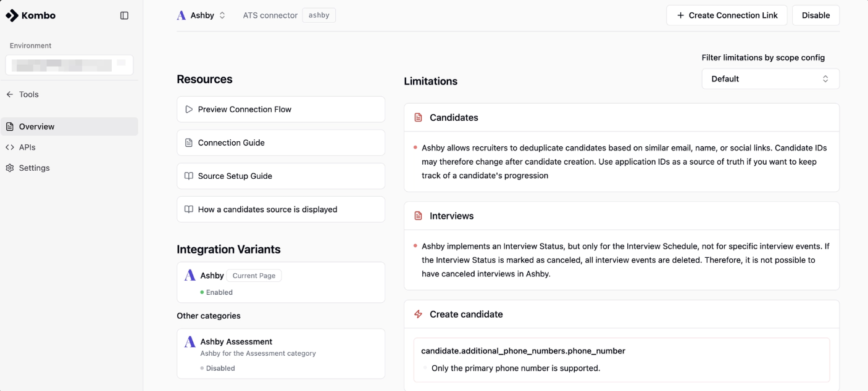868x391 pixels.
Task: Open Settings in the sidebar
Action: tap(69, 168)
